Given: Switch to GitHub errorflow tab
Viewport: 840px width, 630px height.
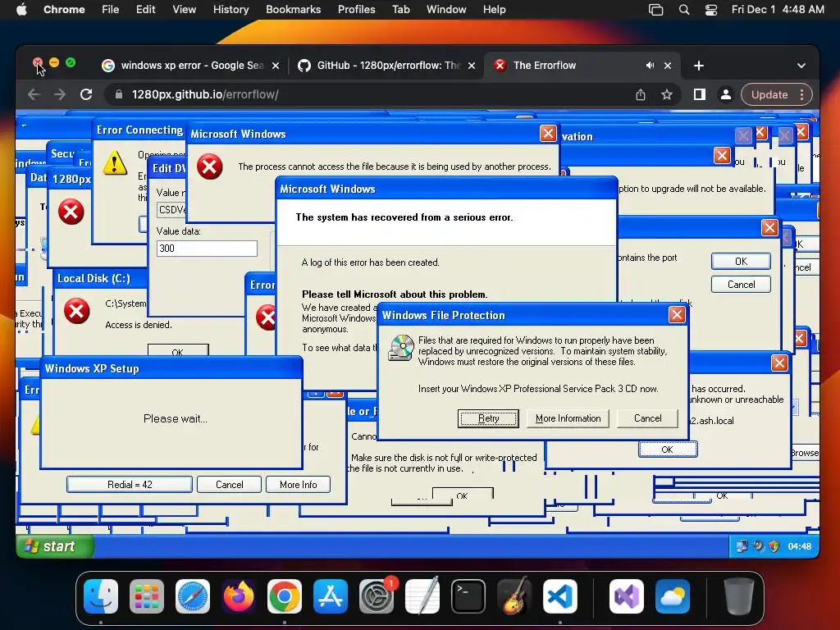Looking at the screenshot, I should click(388, 66).
